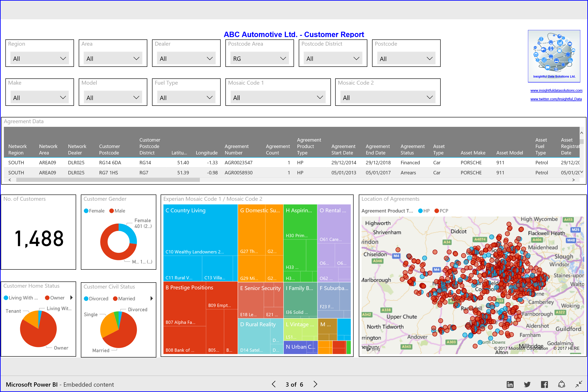This screenshot has width=588, height=392.
Task: Click the Share icon next to Facebook
Action: click(561, 384)
